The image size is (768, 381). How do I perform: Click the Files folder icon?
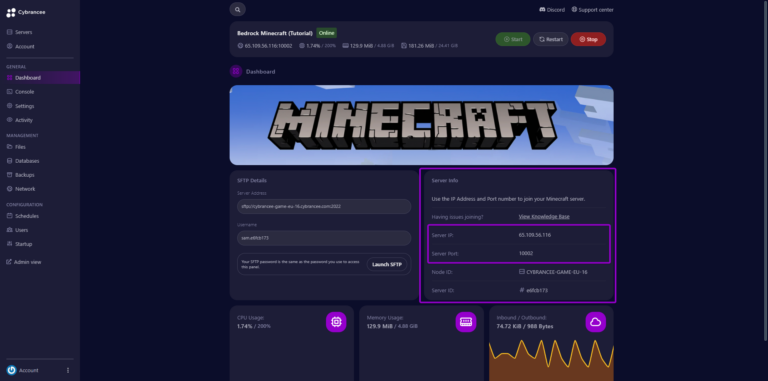(x=9, y=147)
